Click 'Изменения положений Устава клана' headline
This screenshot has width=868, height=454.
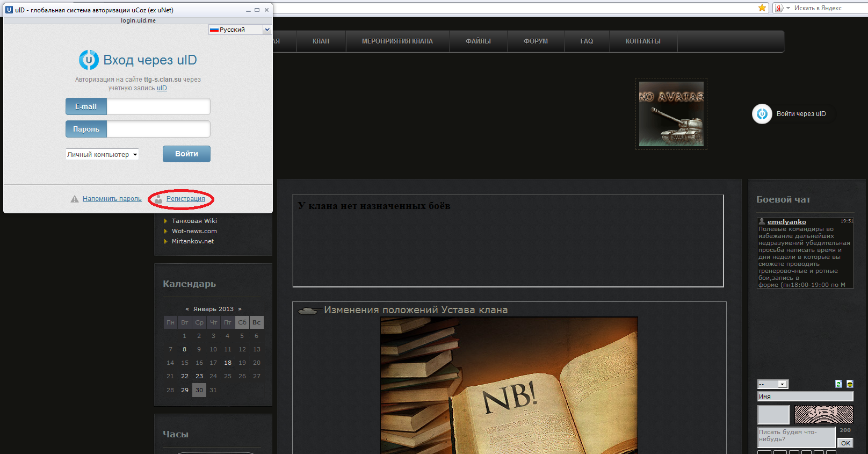416,310
